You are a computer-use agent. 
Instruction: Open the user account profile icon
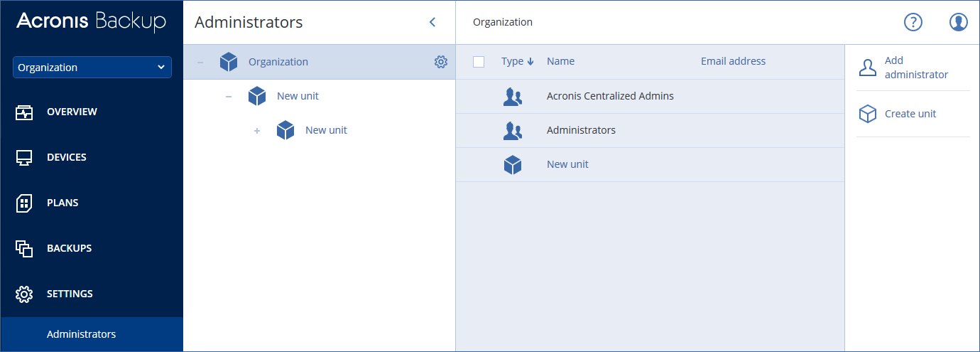point(958,22)
